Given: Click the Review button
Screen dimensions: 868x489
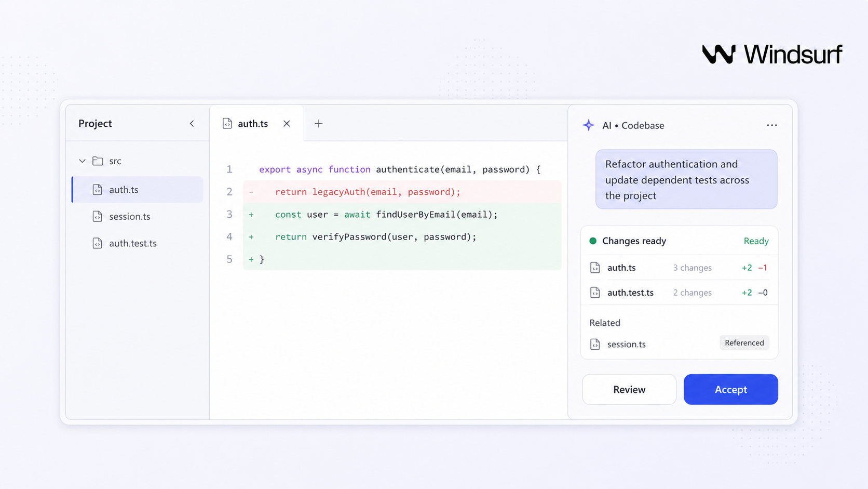Looking at the screenshot, I should pos(629,389).
